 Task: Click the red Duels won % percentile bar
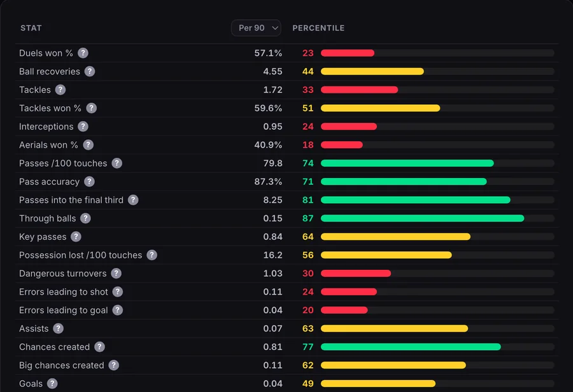click(x=348, y=53)
